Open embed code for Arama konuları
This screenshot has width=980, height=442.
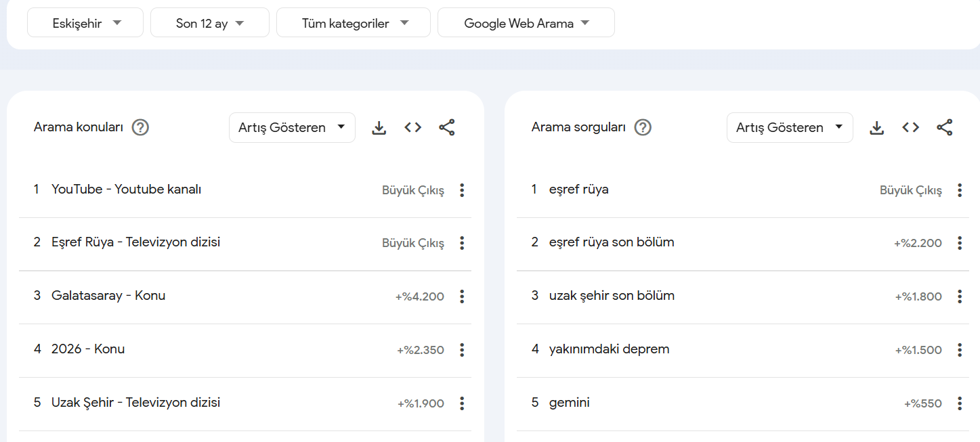click(412, 127)
